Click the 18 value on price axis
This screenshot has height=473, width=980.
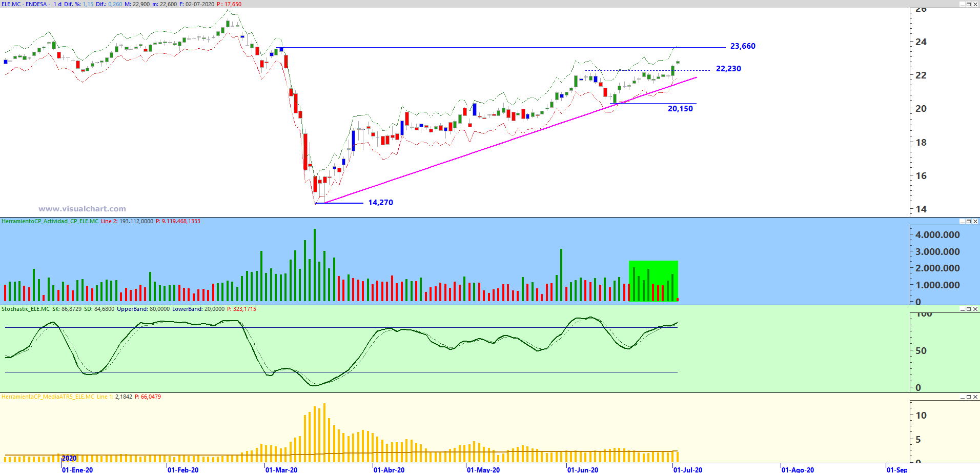coord(921,143)
